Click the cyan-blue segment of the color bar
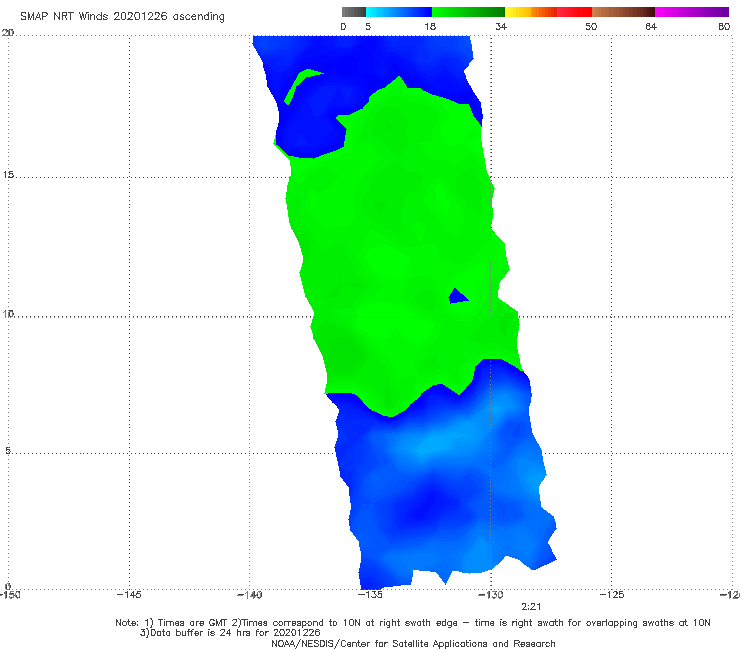740x650 pixels. [x=399, y=12]
